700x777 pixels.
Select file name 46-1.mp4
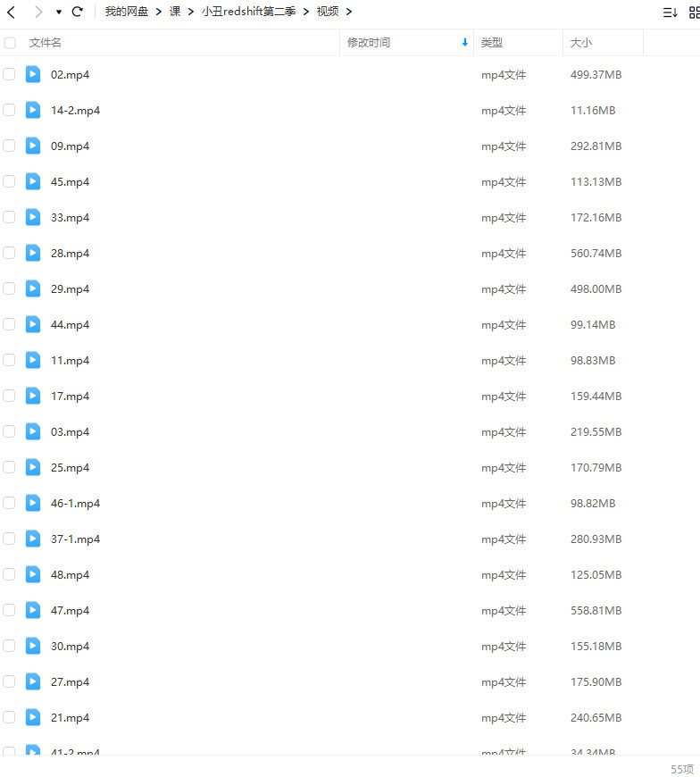click(x=75, y=503)
